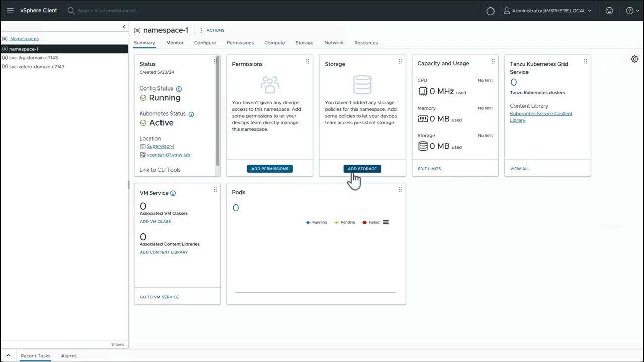This screenshot has width=644, height=362.
Task: Click the smiley feedback icon
Action: [x=609, y=11]
